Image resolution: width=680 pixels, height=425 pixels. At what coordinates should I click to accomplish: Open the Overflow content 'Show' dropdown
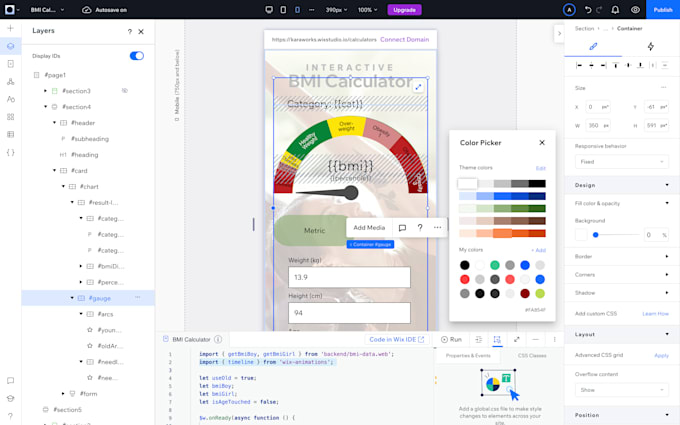coord(621,390)
